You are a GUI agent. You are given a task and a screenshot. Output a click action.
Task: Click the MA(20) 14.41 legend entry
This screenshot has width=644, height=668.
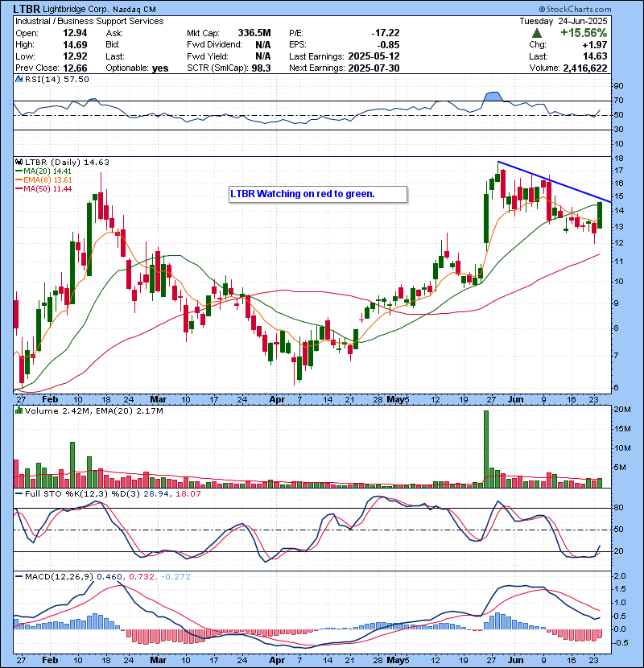coord(43,171)
